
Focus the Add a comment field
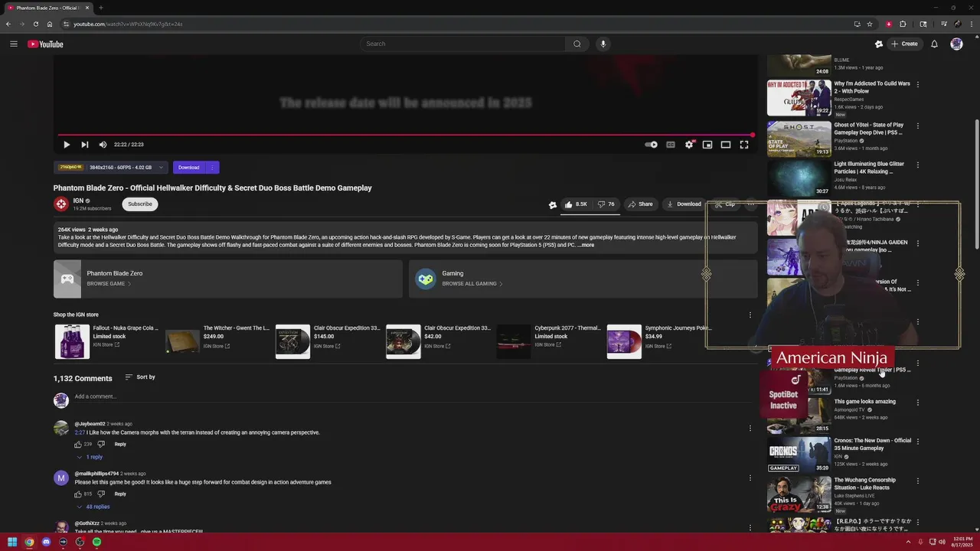(413, 396)
